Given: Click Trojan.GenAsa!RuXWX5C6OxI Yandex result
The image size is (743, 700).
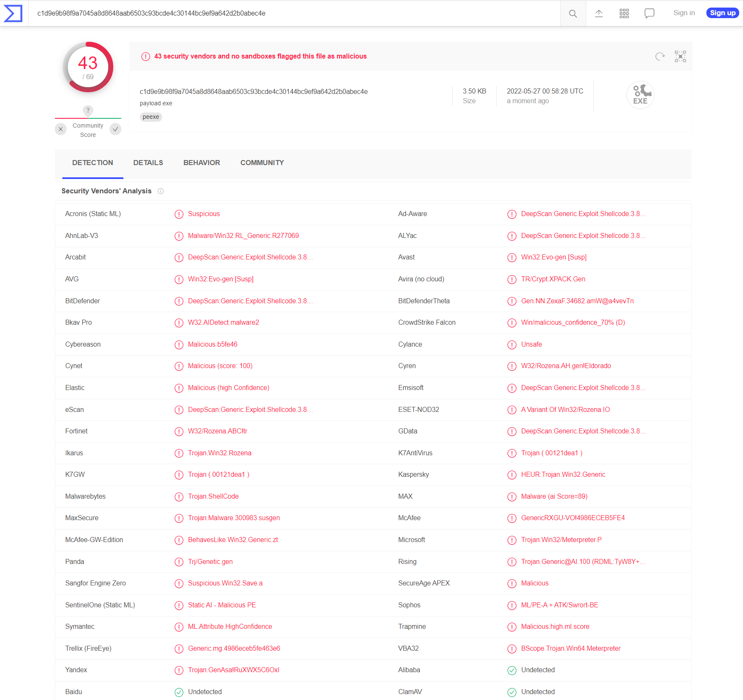Looking at the screenshot, I should tap(233, 670).
